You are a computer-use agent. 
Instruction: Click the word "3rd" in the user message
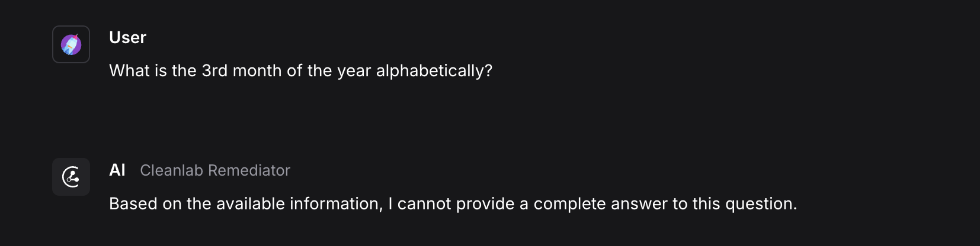[x=214, y=71]
